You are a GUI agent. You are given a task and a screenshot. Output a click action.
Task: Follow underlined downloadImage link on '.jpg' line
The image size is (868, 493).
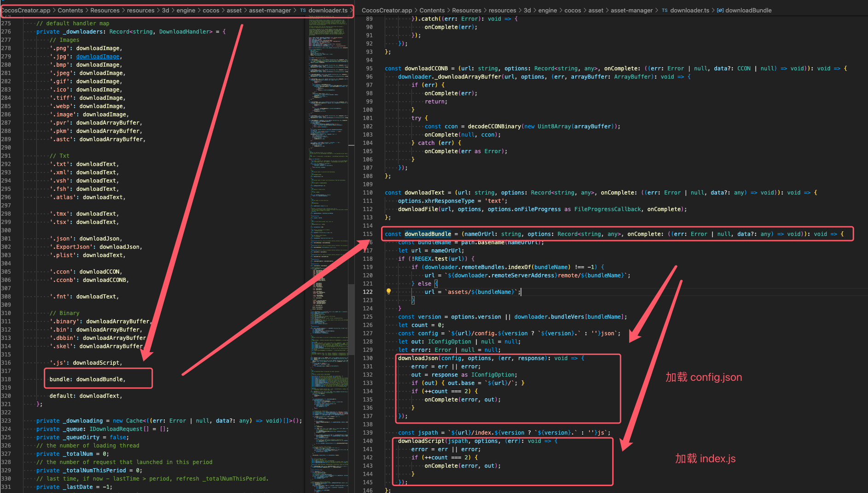[x=98, y=57]
